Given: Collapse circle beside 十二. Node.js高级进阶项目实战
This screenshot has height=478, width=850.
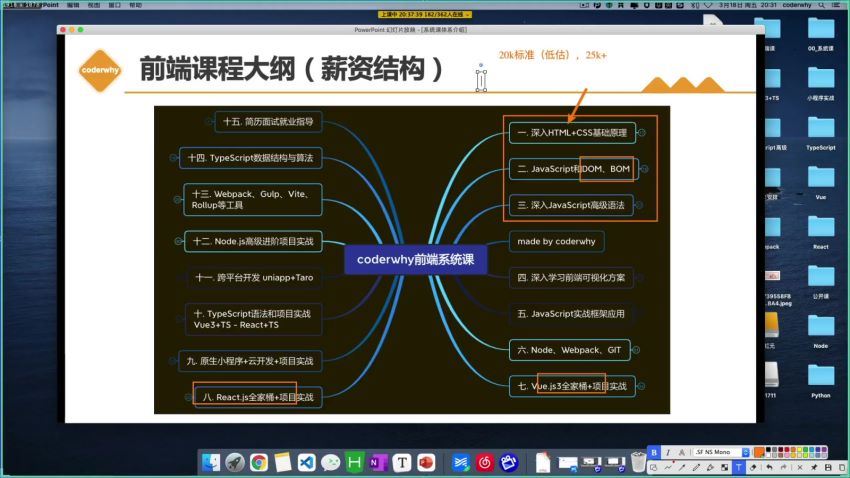Looking at the screenshot, I should 178,241.
